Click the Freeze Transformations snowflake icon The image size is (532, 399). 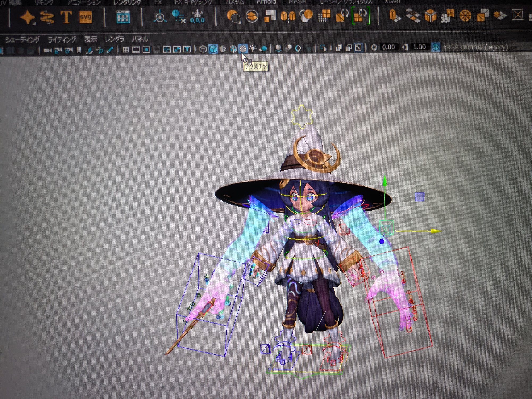[197, 16]
